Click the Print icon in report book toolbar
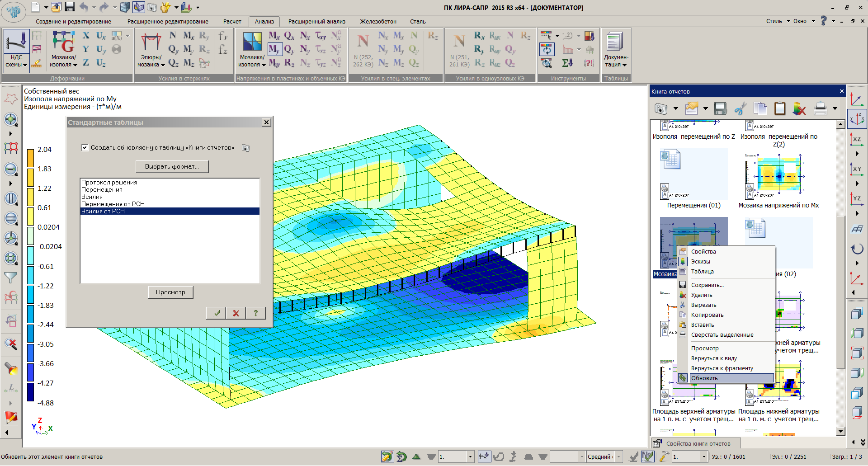 [x=820, y=108]
